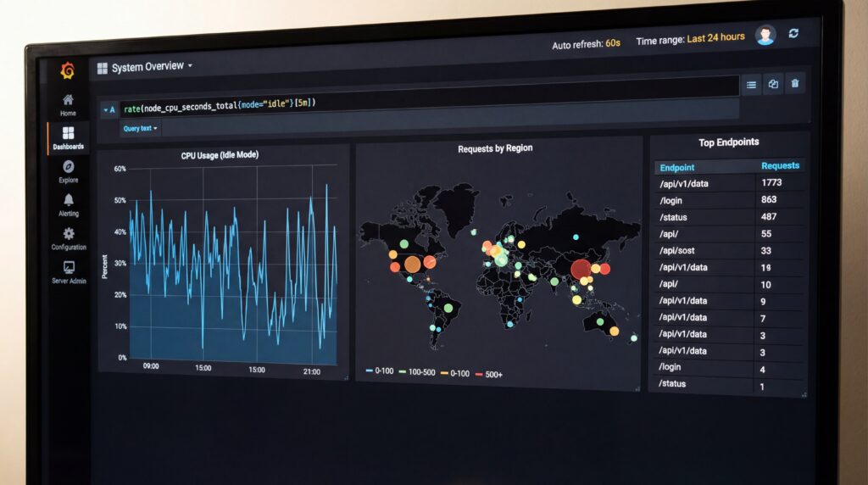Image resolution: width=868 pixels, height=485 pixels.
Task: Click the duplicate query icon
Action: coord(773,84)
